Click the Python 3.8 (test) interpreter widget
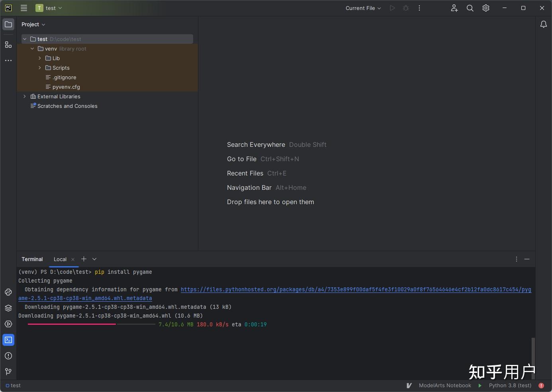552x392 pixels. [510, 385]
